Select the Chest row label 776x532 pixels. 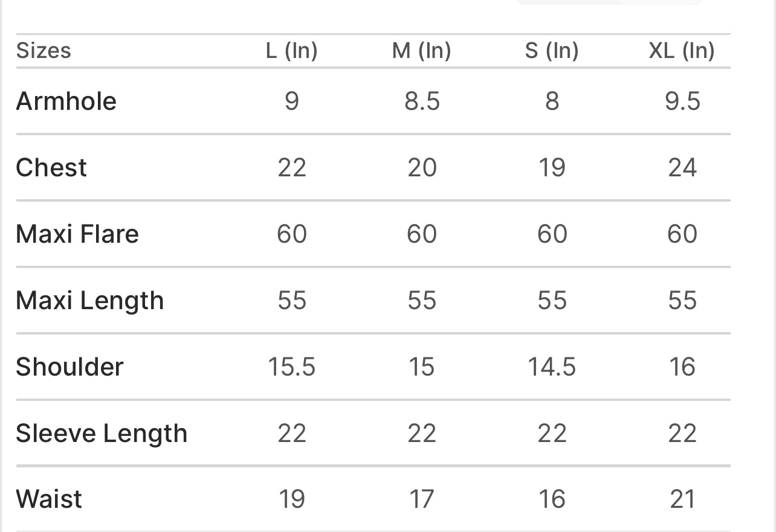click(x=51, y=167)
